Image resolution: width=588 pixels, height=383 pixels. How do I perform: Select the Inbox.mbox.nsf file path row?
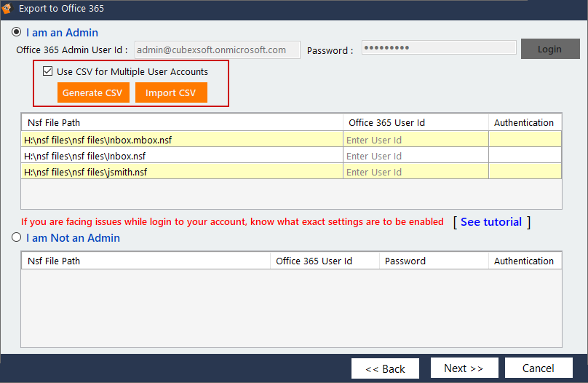click(182, 140)
